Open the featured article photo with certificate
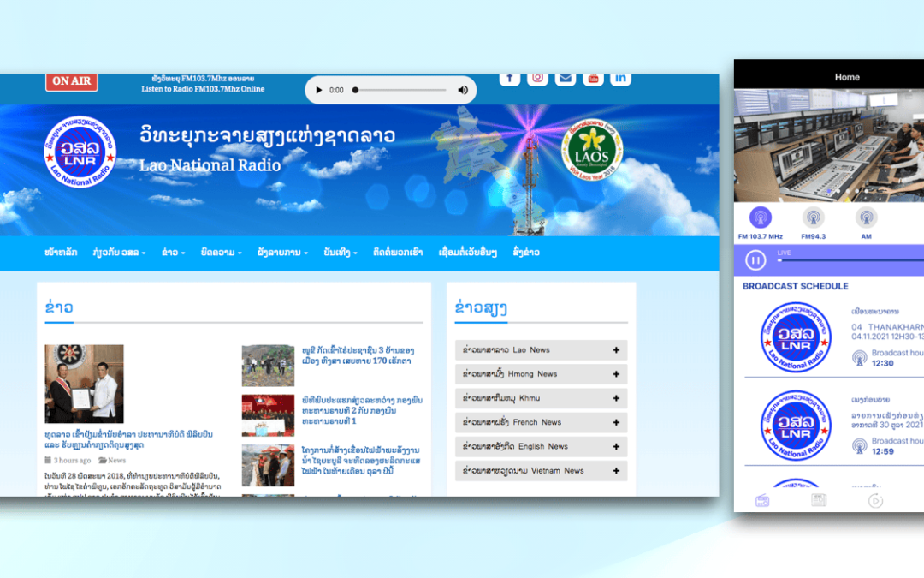This screenshot has width=924, height=578. [x=84, y=384]
